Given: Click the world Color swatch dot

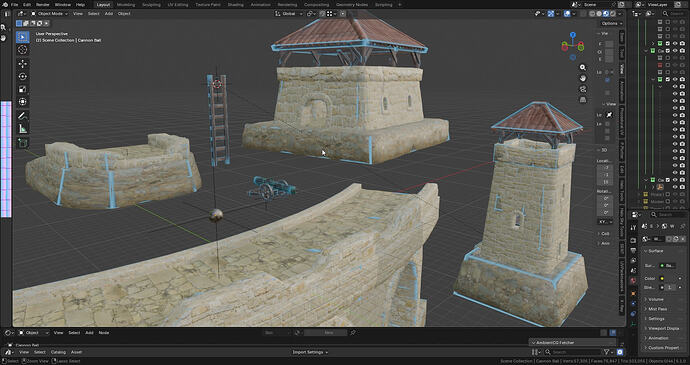Looking at the screenshot, I should pos(662,279).
